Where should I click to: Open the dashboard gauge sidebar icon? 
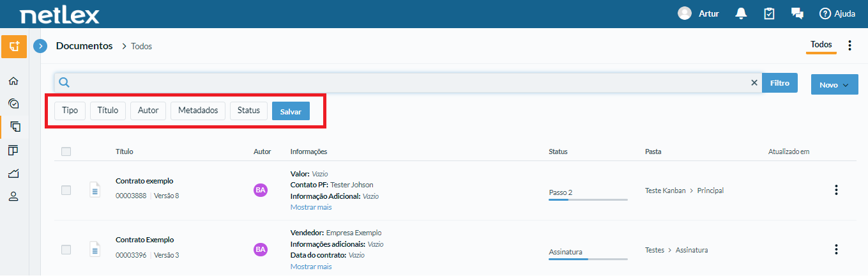[13, 104]
